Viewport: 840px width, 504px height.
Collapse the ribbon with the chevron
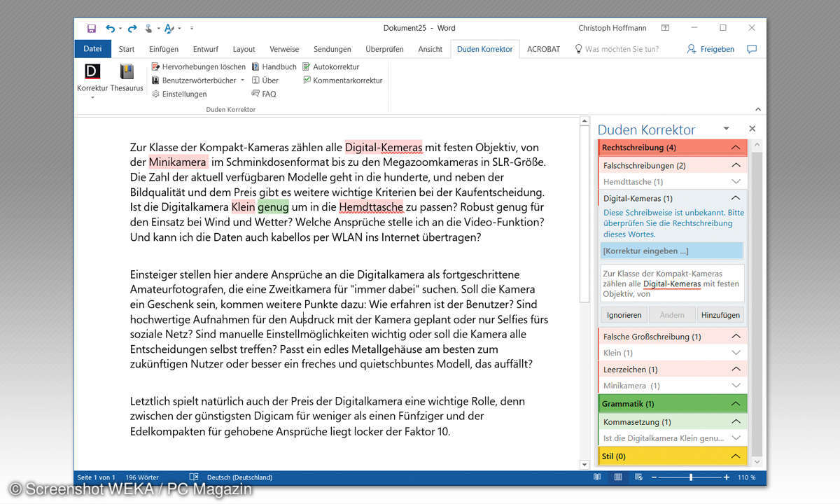757,109
